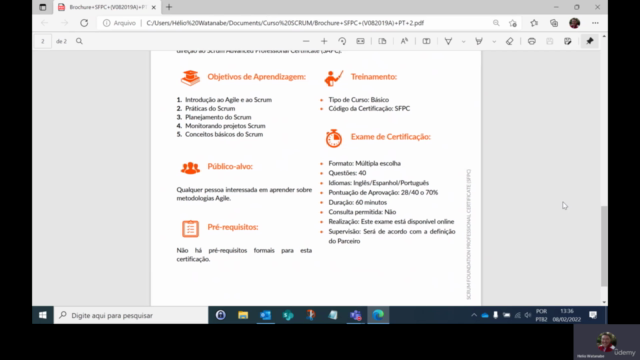Fit PDF to page width
The image size is (640, 360).
[360, 41]
